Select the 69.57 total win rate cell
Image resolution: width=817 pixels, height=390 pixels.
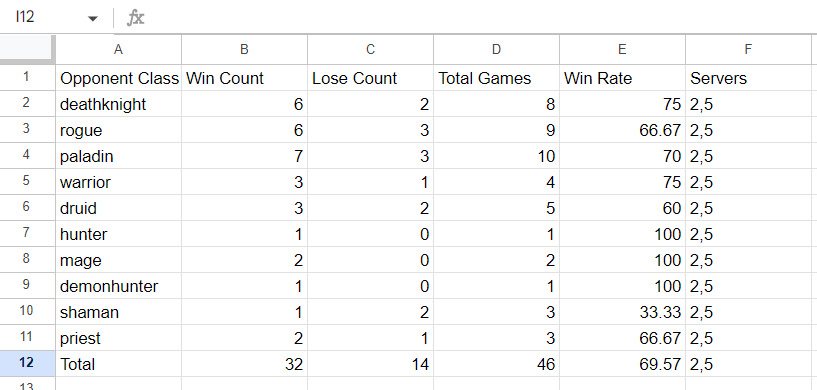click(623, 363)
